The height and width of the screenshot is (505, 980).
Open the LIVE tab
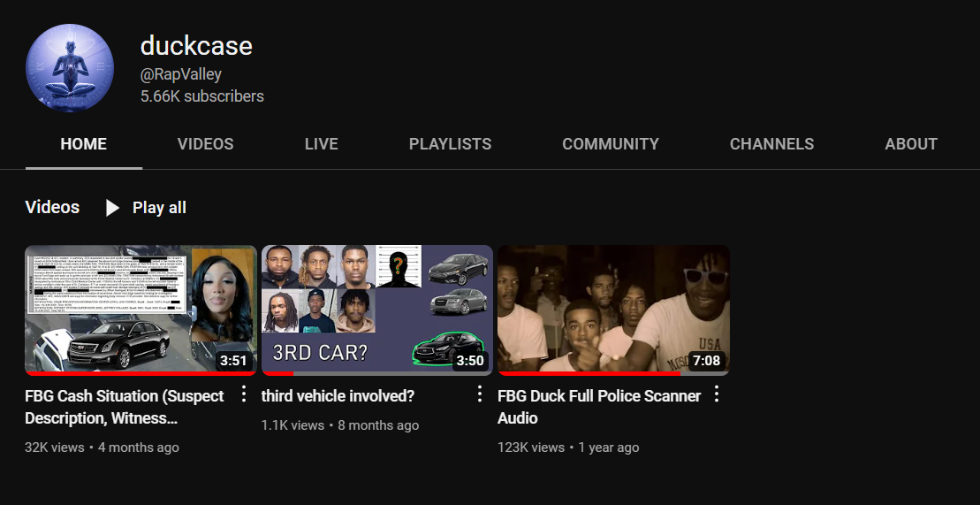(x=322, y=144)
